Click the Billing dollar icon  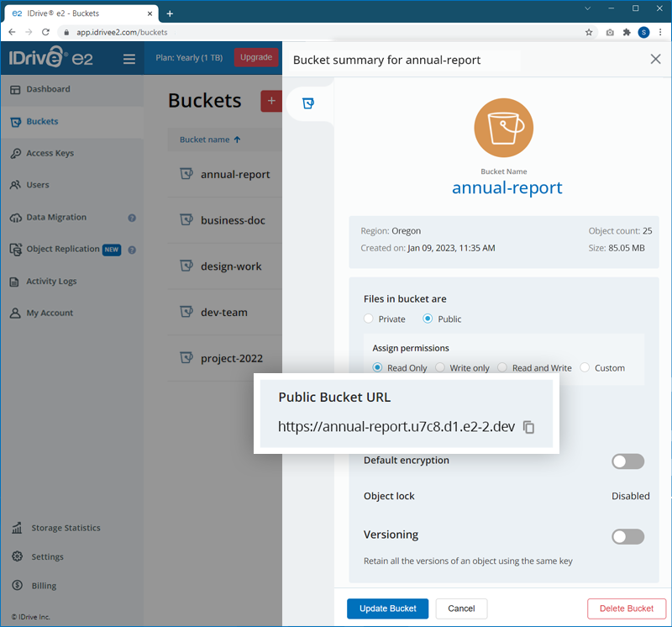[x=17, y=585]
